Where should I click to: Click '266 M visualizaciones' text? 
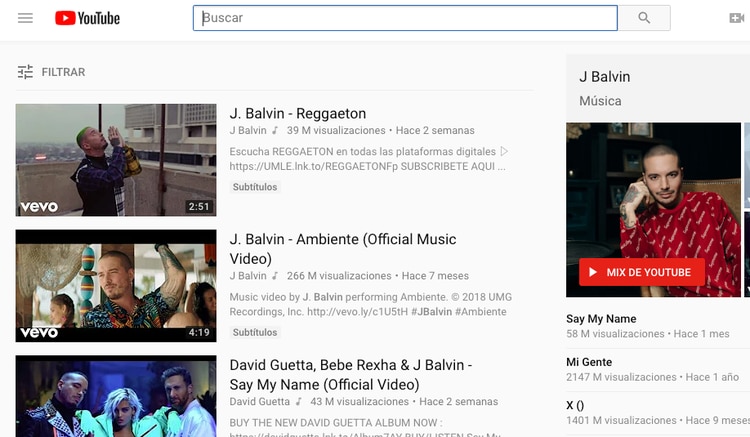tap(339, 276)
